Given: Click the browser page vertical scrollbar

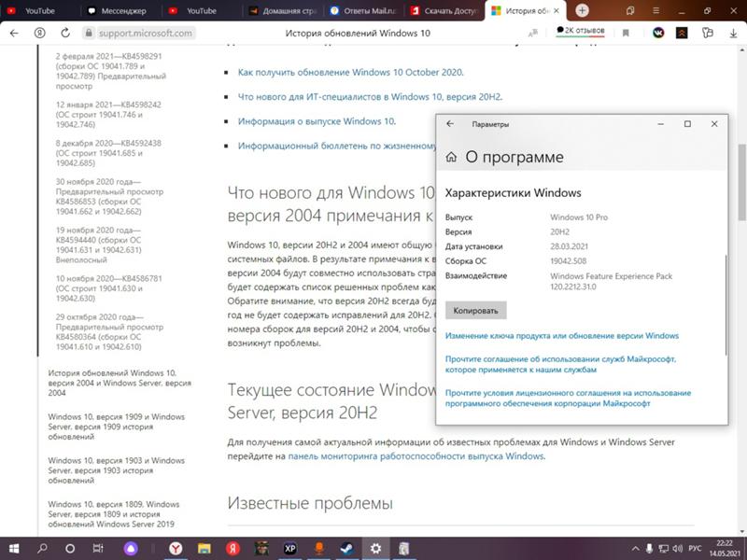Looking at the screenshot, I should point(742,181).
